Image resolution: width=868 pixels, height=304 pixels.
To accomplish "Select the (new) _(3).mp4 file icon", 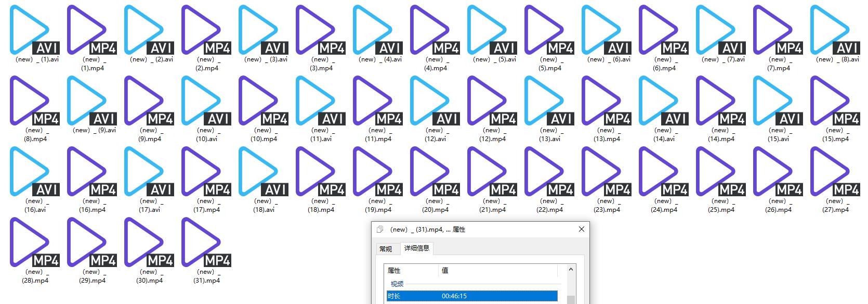I will (320, 30).
